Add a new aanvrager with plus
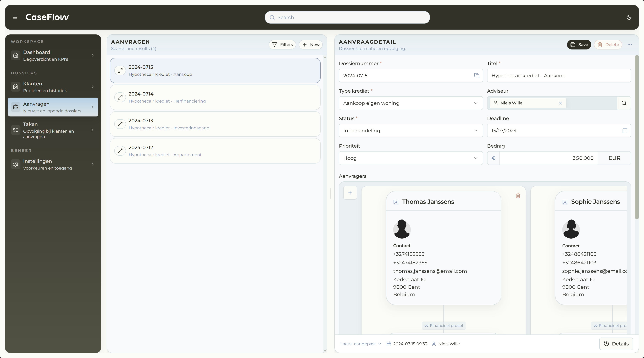This screenshot has width=644, height=358. [350, 193]
